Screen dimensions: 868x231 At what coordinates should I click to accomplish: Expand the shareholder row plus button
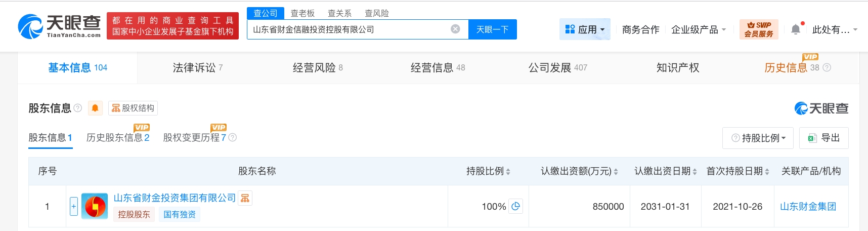[74, 206]
